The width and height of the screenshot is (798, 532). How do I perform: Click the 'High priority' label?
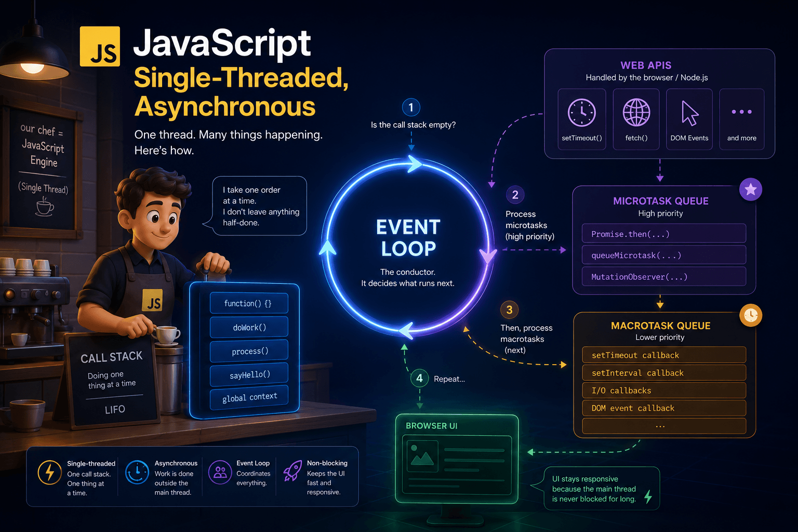(660, 213)
